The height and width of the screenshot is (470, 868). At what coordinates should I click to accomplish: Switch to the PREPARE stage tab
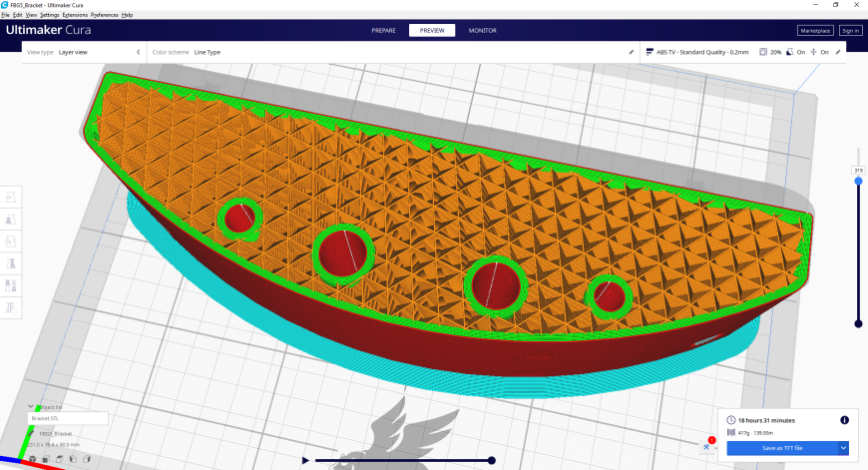click(384, 31)
